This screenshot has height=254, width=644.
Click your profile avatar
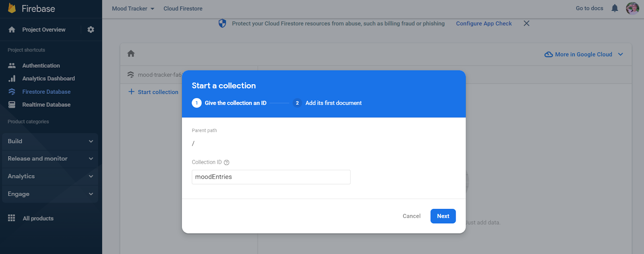pos(632,8)
